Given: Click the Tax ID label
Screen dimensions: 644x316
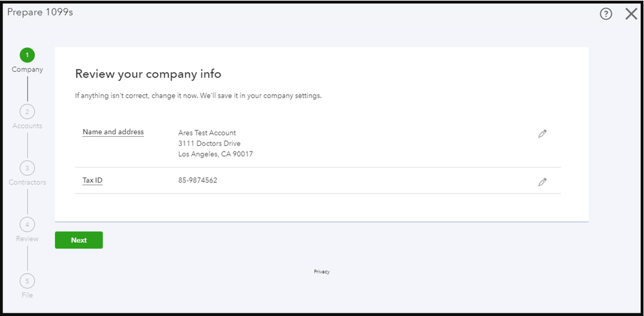Looking at the screenshot, I should coord(92,181).
